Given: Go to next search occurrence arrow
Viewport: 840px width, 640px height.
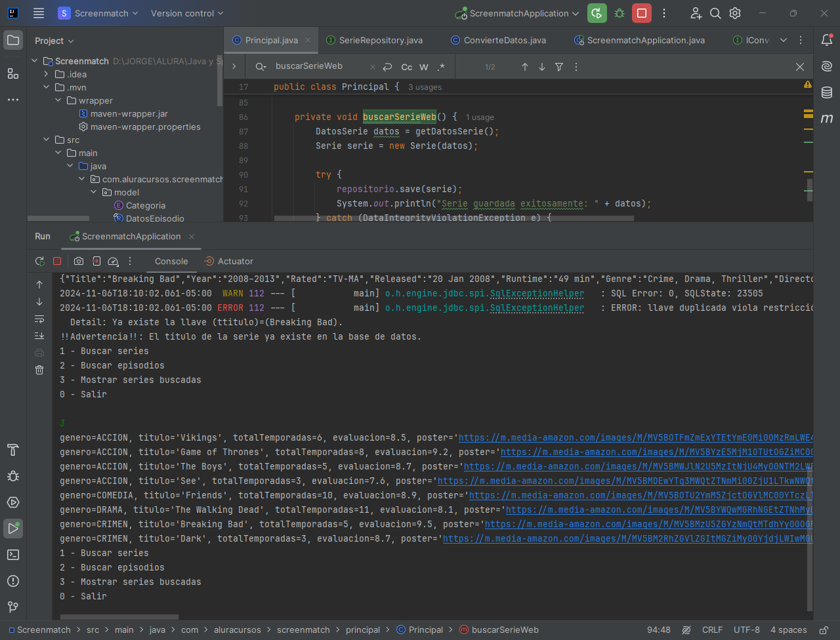Looking at the screenshot, I should (x=542, y=67).
